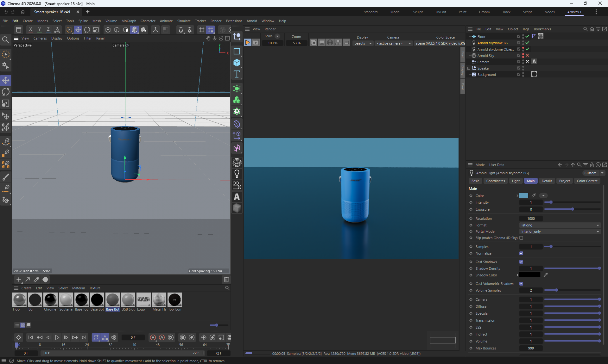The width and height of the screenshot is (608, 364).
Task: Select the Rotate tool in left toolbar
Action: click(x=6, y=92)
